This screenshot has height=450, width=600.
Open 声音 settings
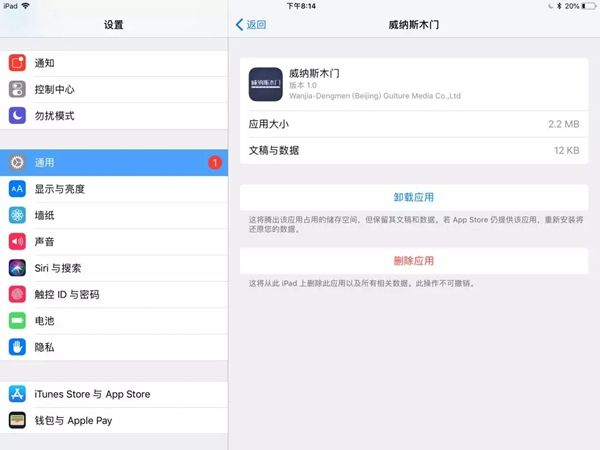pos(114,242)
